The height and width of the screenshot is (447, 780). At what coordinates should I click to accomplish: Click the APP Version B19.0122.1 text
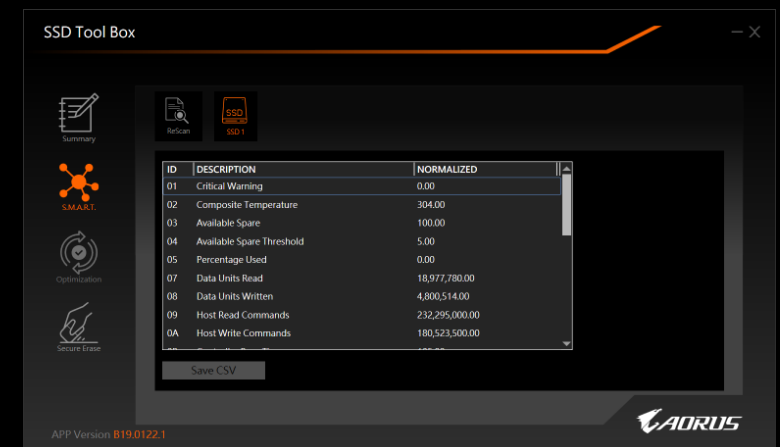tap(108, 434)
